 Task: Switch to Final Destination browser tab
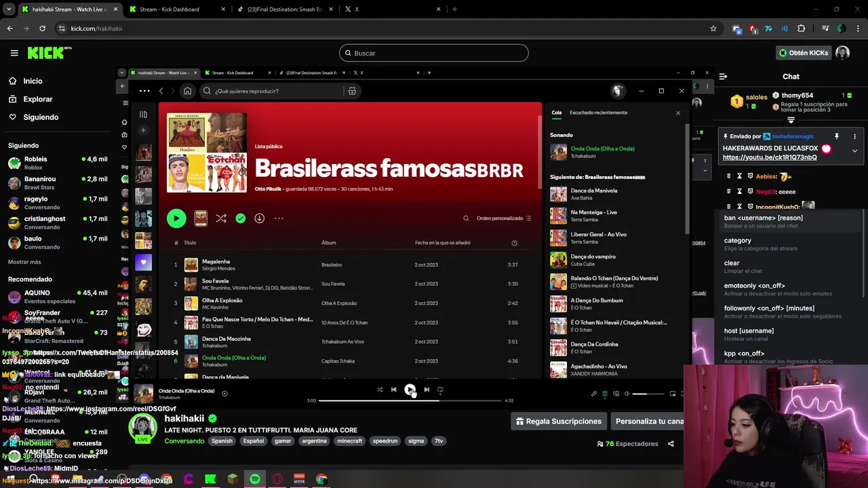(283, 9)
